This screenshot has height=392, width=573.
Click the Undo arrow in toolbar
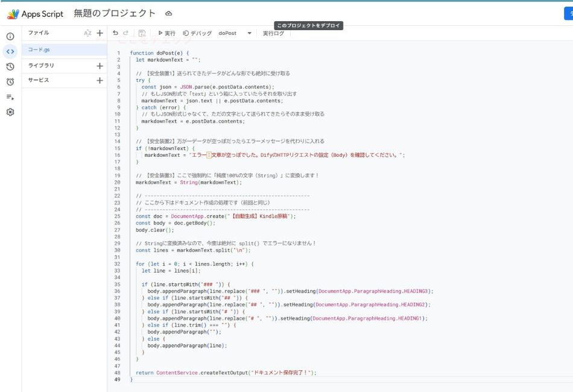[116, 33]
